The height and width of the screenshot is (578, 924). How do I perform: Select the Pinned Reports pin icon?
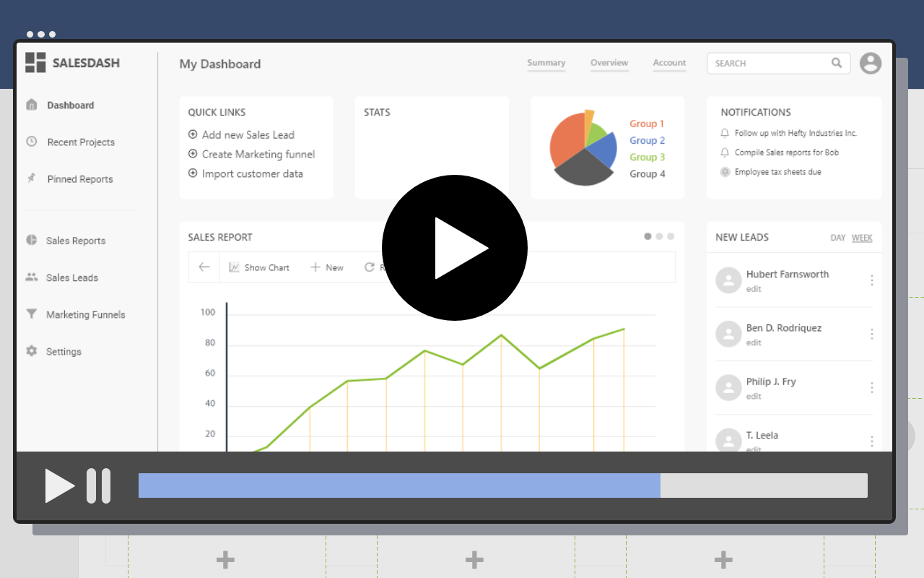[32, 178]
